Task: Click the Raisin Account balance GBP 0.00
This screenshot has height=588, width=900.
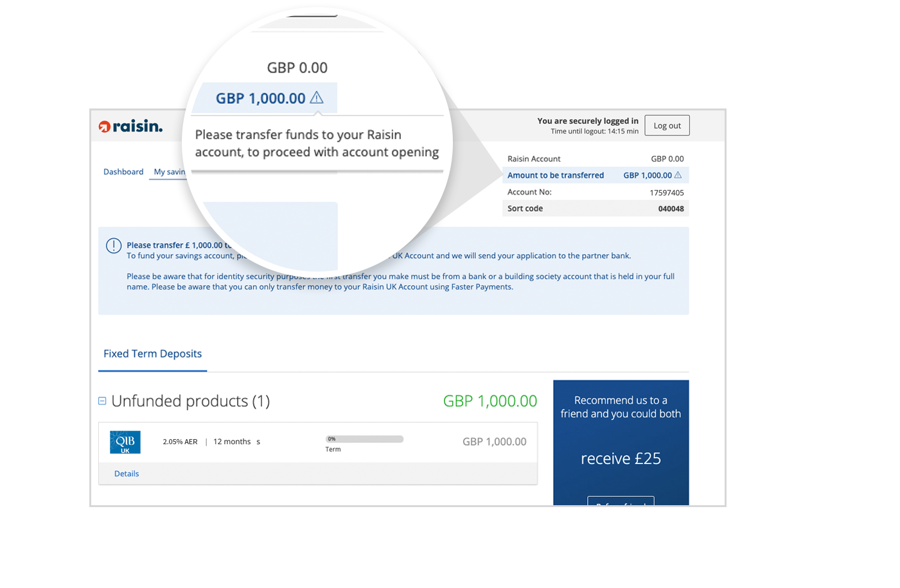Action: (x=667, y=159)
